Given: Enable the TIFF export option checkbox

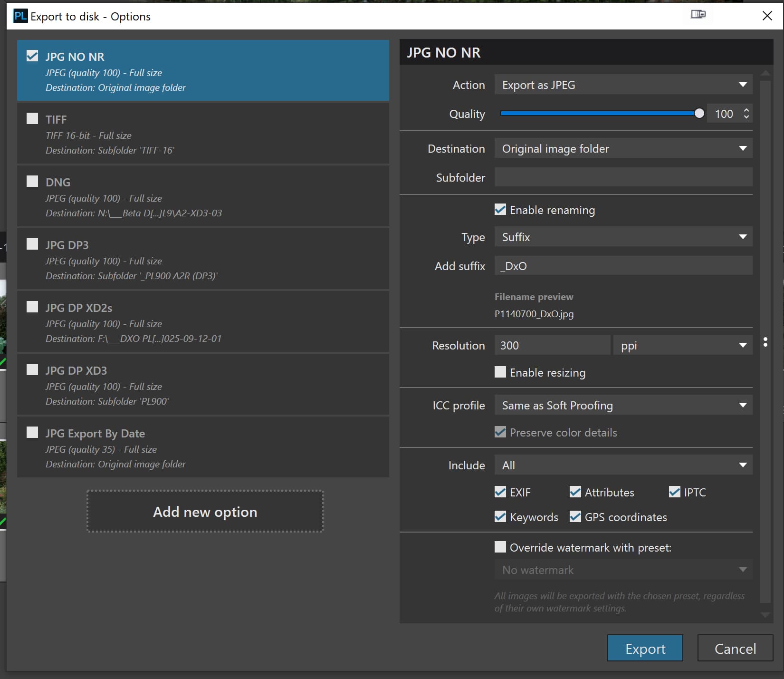Looking at the screenshot, I should [32, 118].
